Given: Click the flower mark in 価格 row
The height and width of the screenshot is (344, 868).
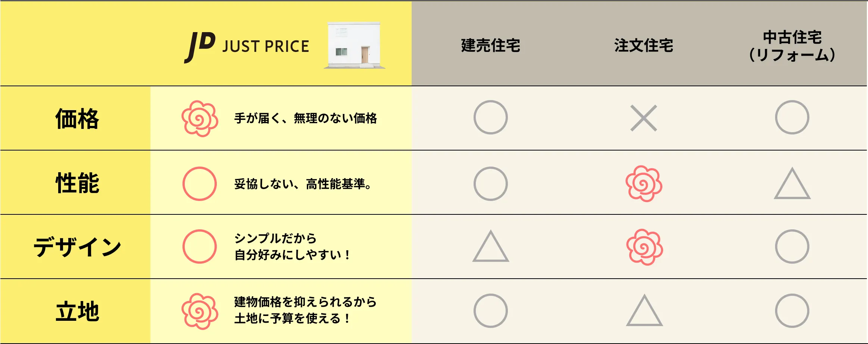Looking at the screenshot, I should coord(200,118).
